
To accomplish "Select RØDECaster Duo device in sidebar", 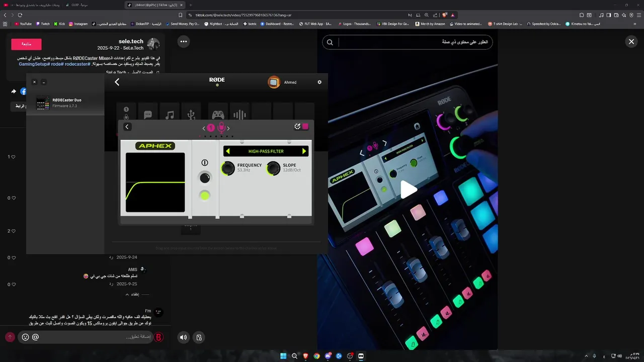I will click(65, 103).
